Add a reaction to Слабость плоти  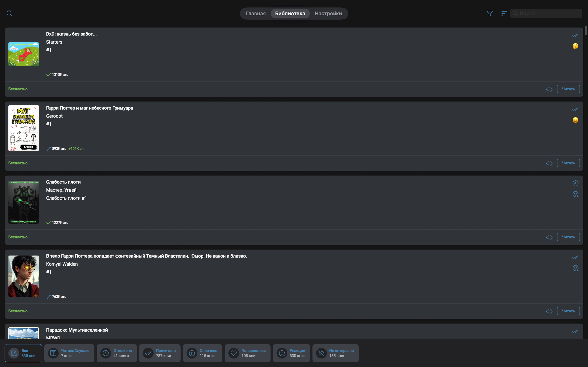[575, 194]
